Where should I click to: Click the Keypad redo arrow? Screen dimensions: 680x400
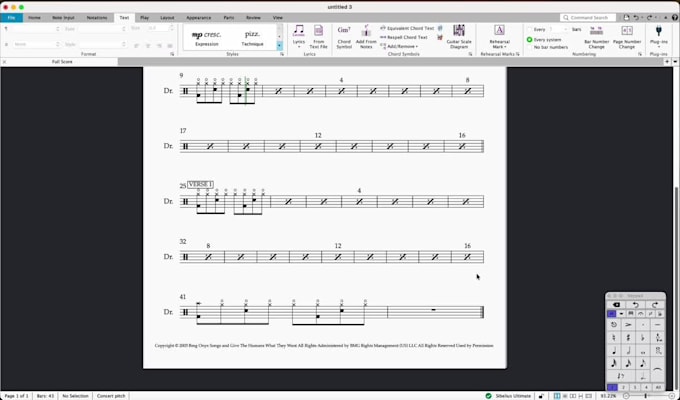[655, 305]
